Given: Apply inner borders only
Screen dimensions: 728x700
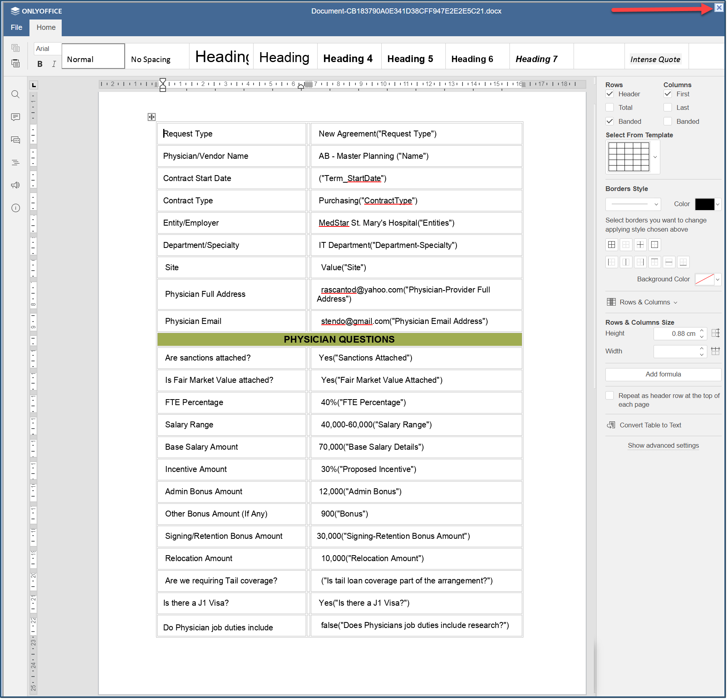Looking at the screenshot, I should [640, 245].
